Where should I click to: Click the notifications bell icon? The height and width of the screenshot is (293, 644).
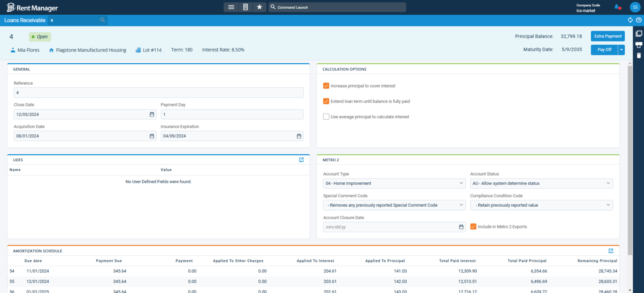(x=617, y=7)
